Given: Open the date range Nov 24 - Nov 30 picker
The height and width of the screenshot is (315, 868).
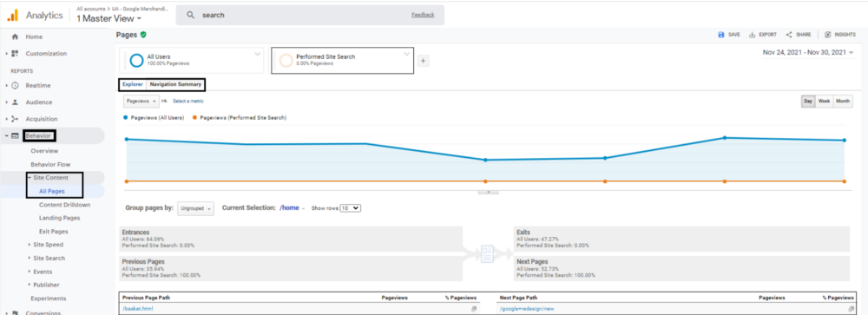Looking at the screenshot, I should tap(807, 53).
